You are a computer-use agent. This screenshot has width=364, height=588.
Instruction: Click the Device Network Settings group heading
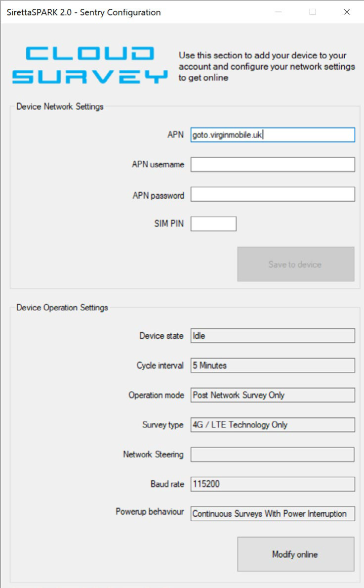(x=60, y=106)
